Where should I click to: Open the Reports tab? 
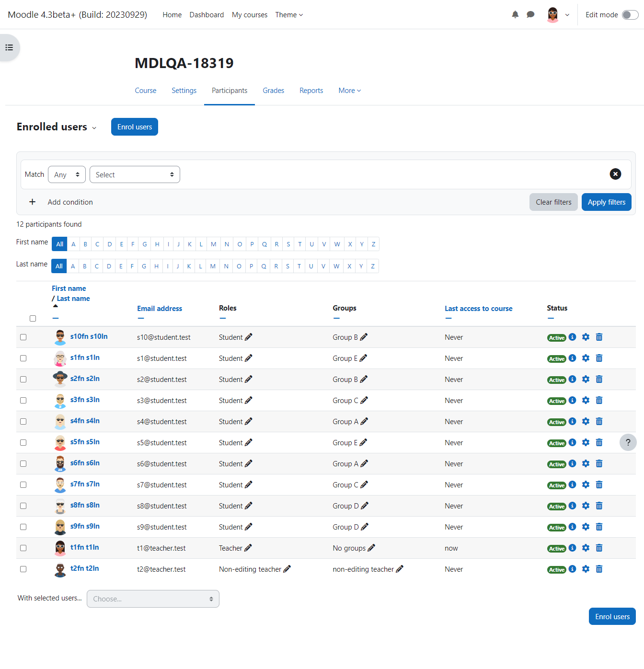pos(311,91)
